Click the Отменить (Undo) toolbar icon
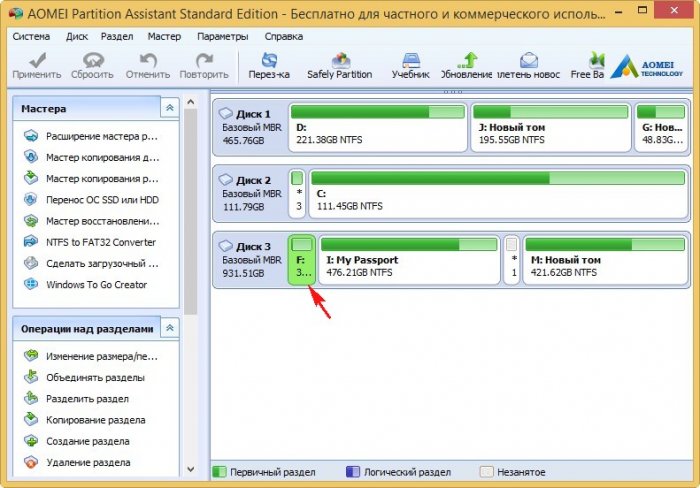 pyautogui.click(x=148, y=66)
